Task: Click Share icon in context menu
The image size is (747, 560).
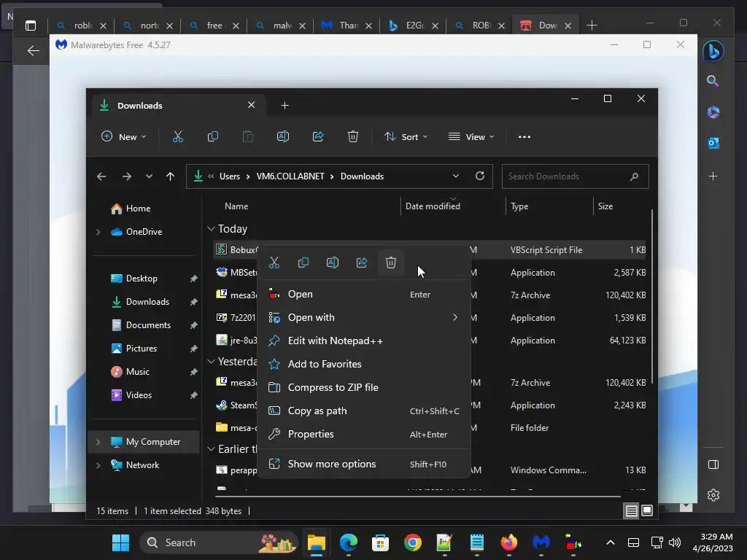Action: click(362, 262)
